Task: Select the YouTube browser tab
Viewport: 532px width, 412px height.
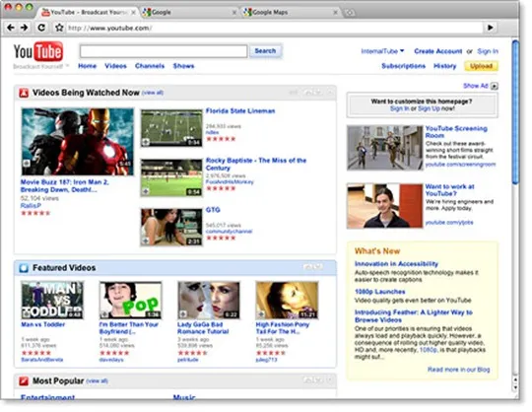Action: pos(89,13)
